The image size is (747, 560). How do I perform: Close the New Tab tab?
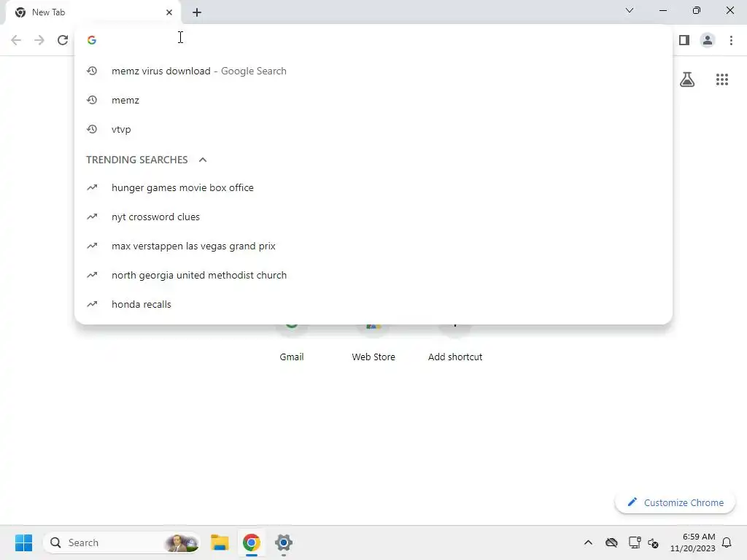tap(169, 12)
